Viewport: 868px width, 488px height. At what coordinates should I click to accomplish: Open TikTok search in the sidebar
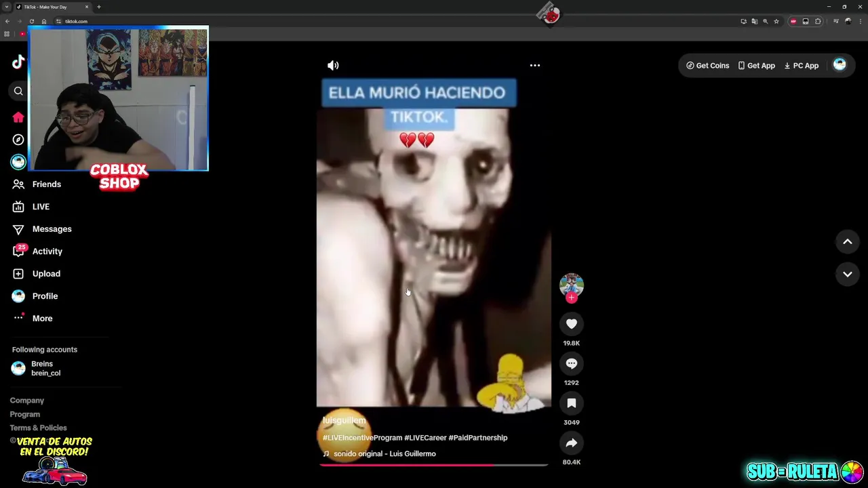coord(18,91)
